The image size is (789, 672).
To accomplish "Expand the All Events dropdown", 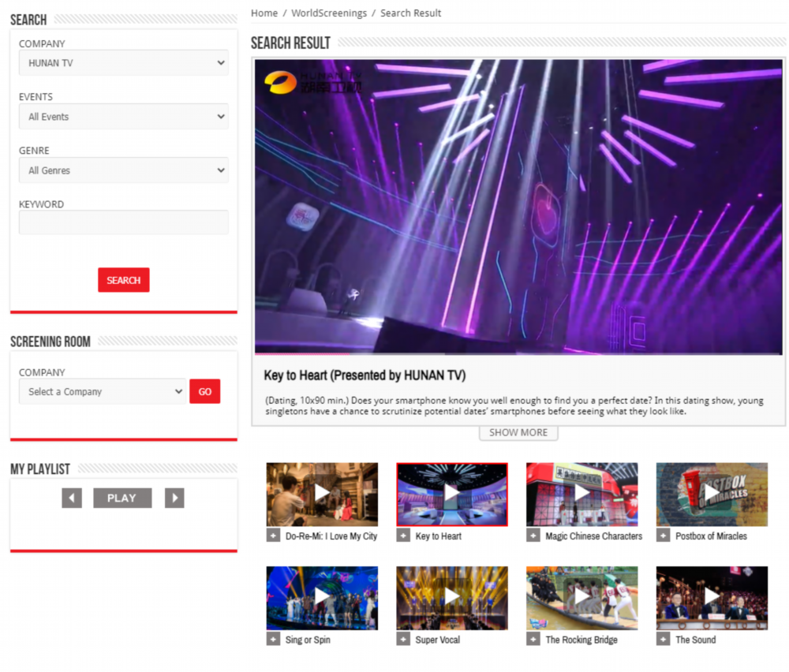I will 124,117.
